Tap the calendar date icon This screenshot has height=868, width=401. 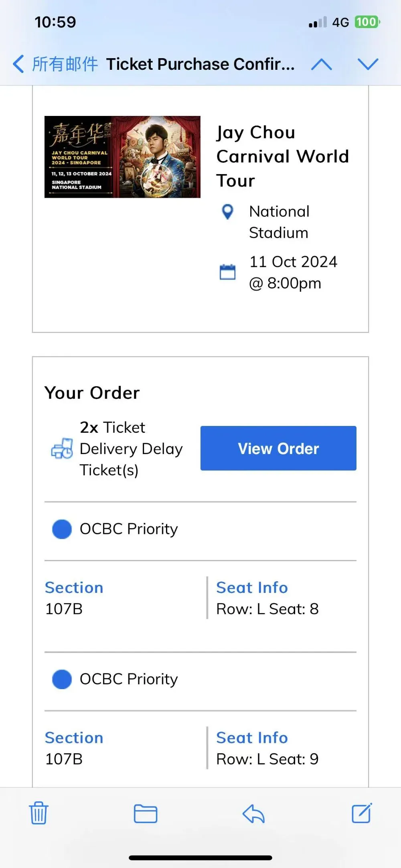pos(227,272)
